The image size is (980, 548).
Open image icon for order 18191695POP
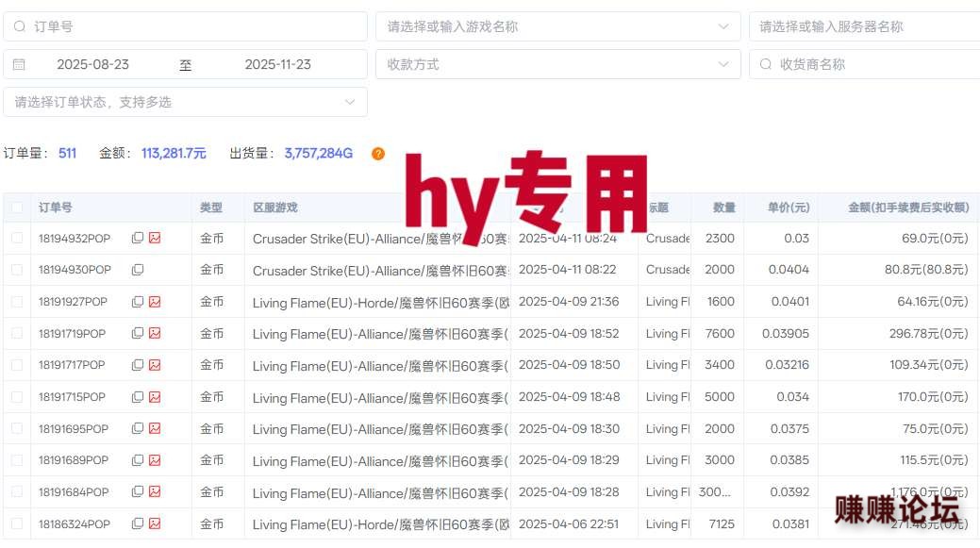(x=155, y=429)
